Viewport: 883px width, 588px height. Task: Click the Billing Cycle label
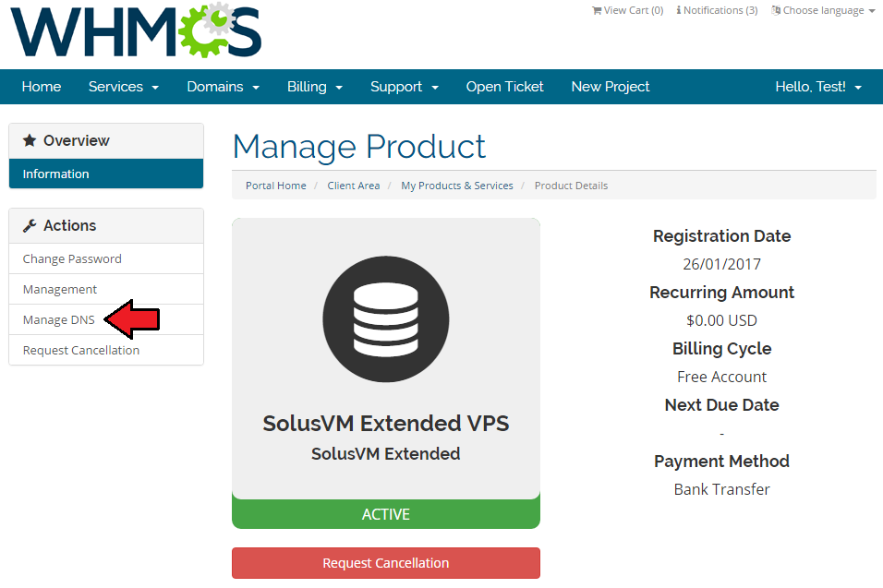(721, 349)
